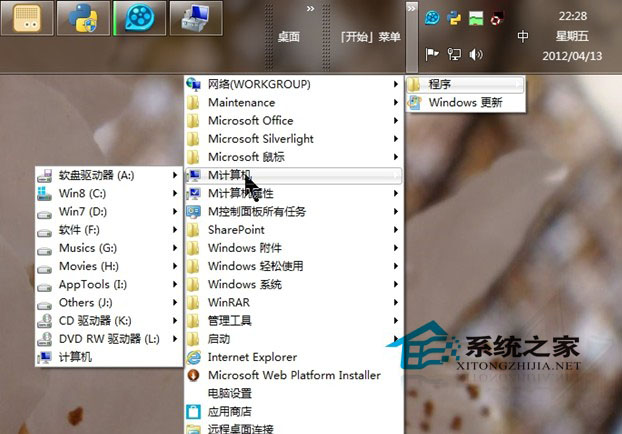Expand the Win8 (C:) drive submenu arrow

175,193
